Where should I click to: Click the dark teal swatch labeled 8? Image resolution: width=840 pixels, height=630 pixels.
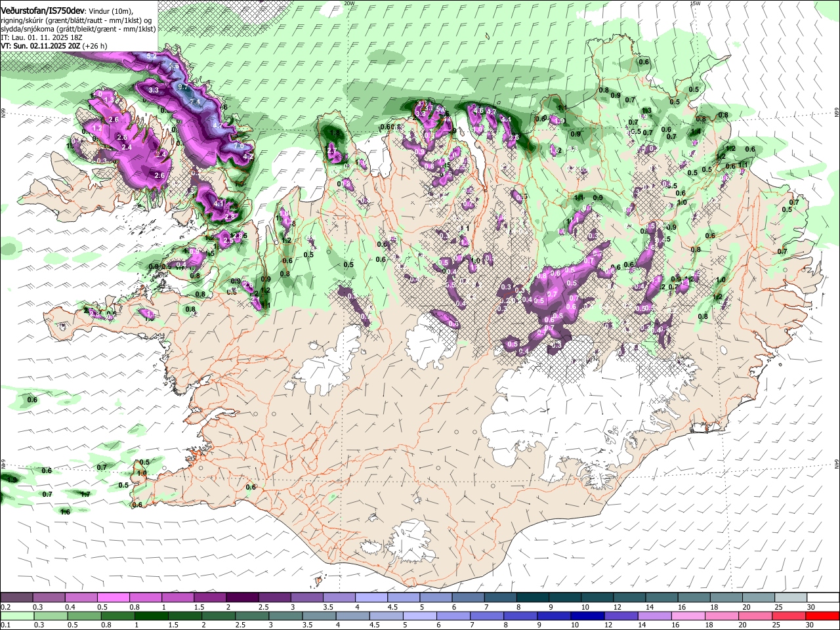pos(532,597)
